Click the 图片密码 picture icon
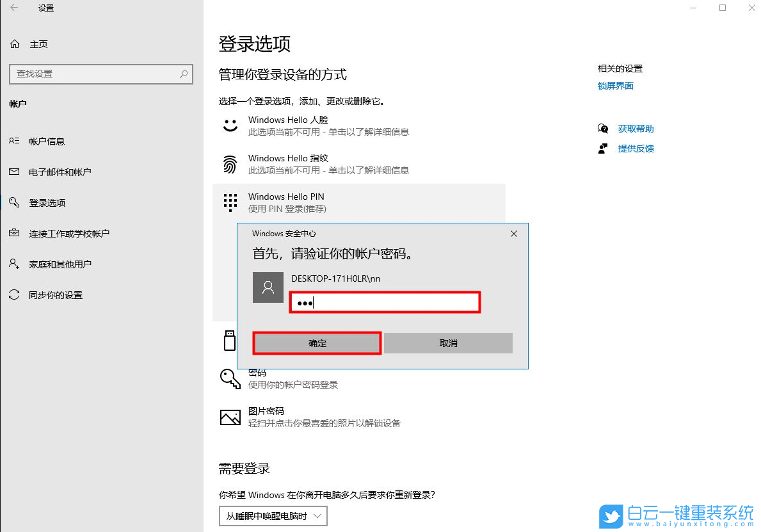The height and width of the screenshot is (532, 761). pyautogui.click(x=230, y=417)
